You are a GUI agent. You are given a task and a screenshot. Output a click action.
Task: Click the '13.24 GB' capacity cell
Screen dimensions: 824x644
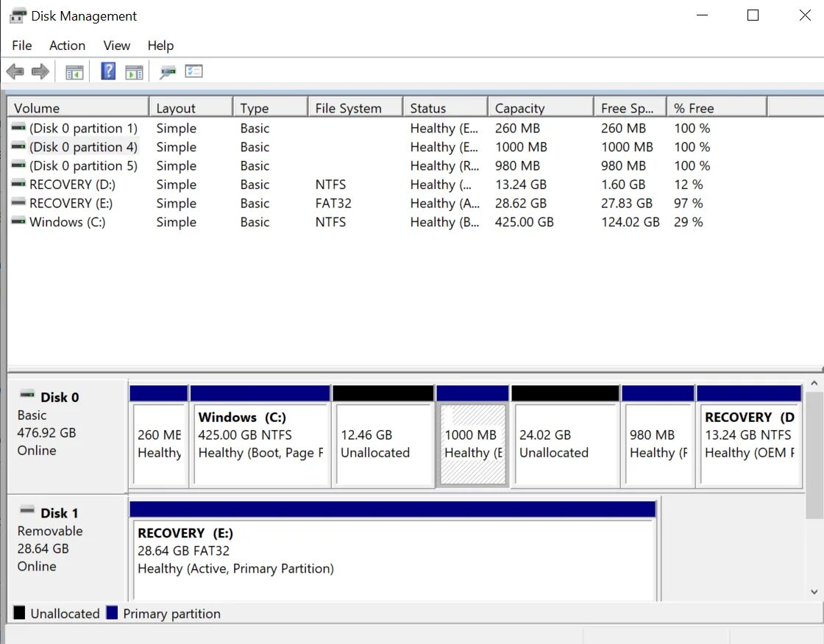520,185
